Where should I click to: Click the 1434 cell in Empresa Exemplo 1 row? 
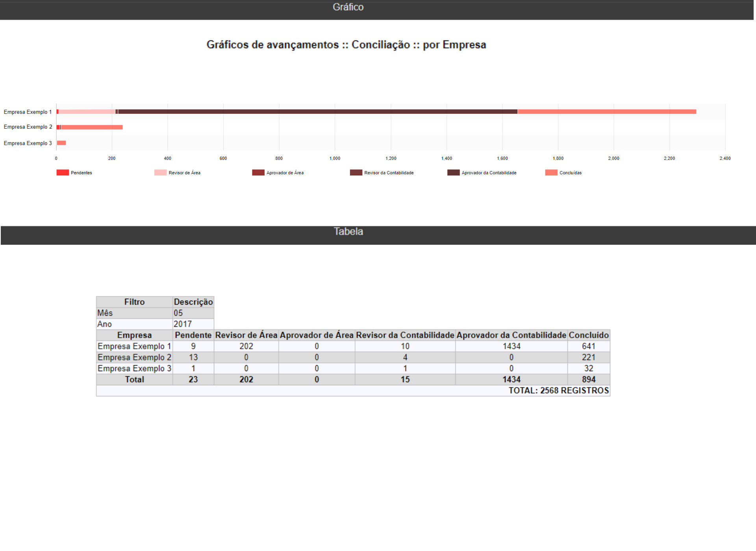(x=511, y=346)
